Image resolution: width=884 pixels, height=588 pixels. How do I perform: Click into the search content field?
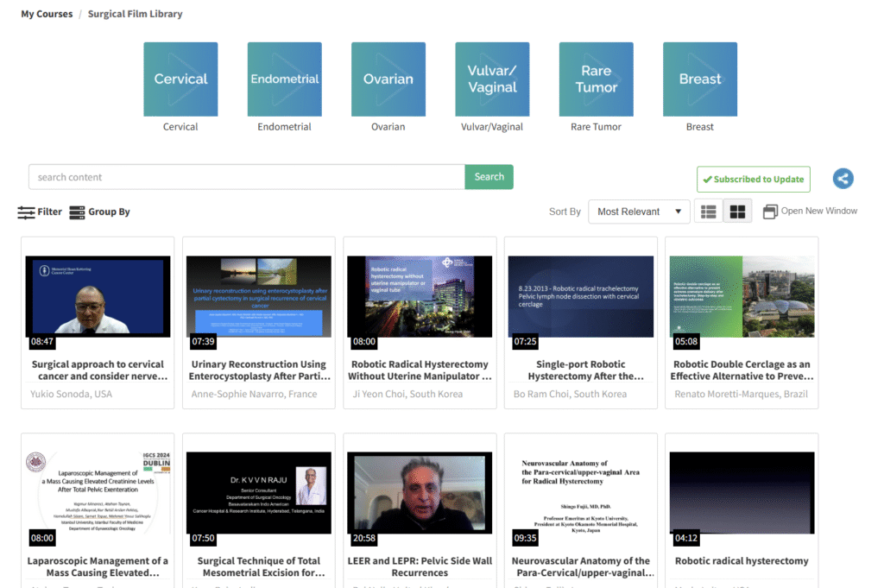click(247, 177)
